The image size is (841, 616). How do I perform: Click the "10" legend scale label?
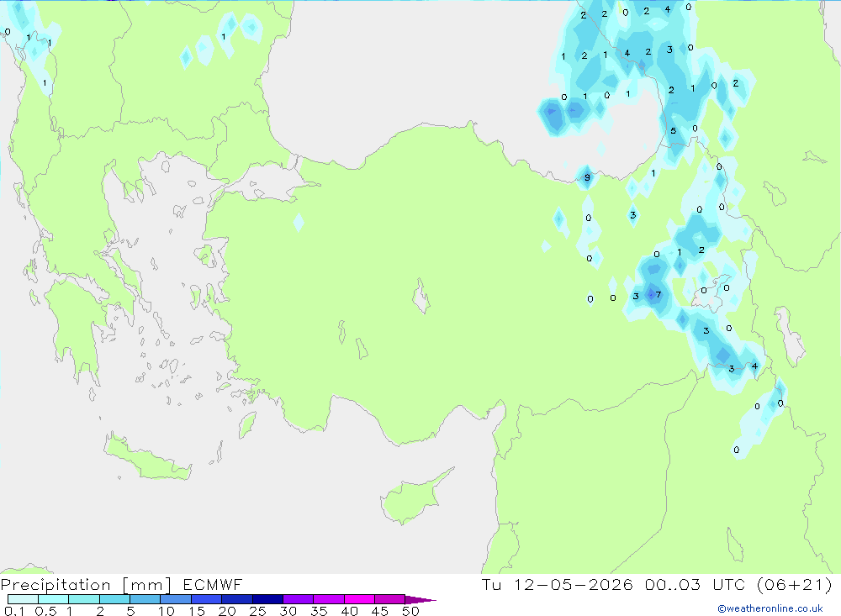tap(167, 611)
